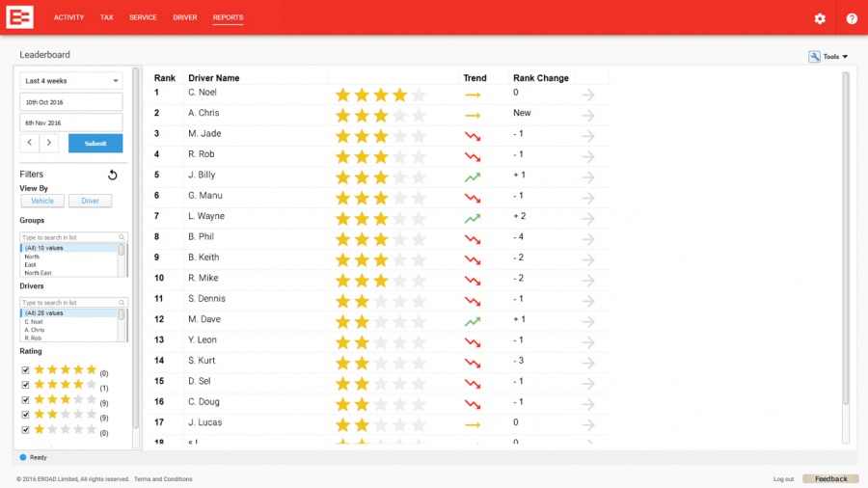This screenshot has height=488, width=868.
Task: Open the Last 4 weeks dropdown
Action: [x=71, y=81]
